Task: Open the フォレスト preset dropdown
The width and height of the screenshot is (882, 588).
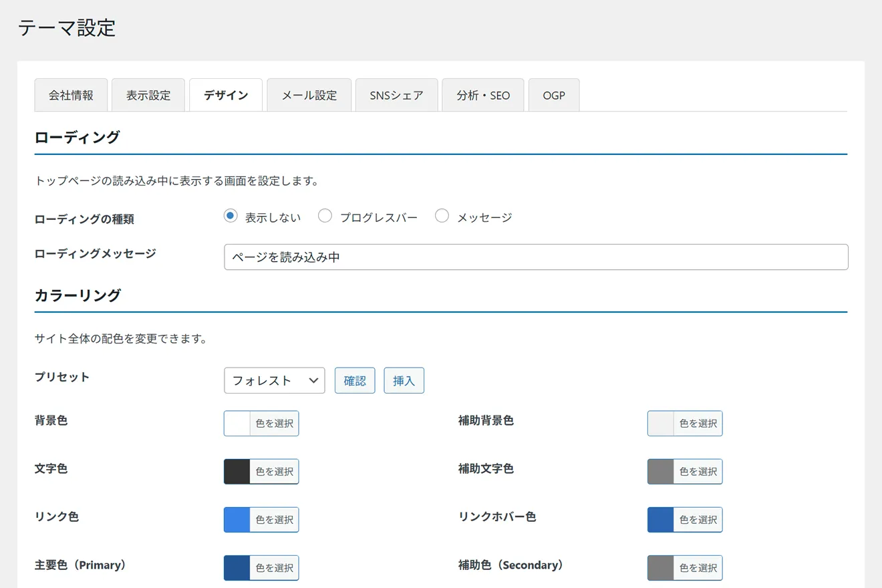Action: (x=274, y=380)
